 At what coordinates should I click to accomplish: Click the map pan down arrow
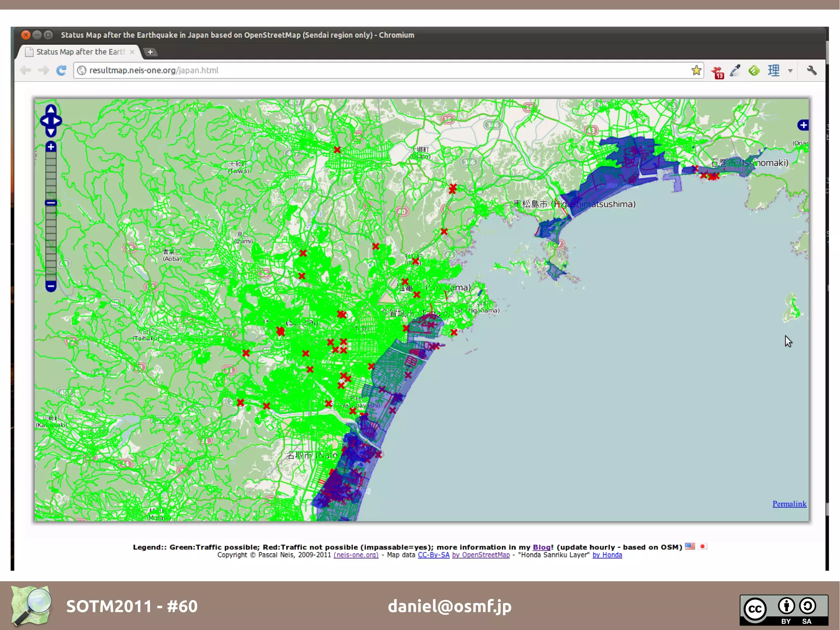click(x=51, y=132)
